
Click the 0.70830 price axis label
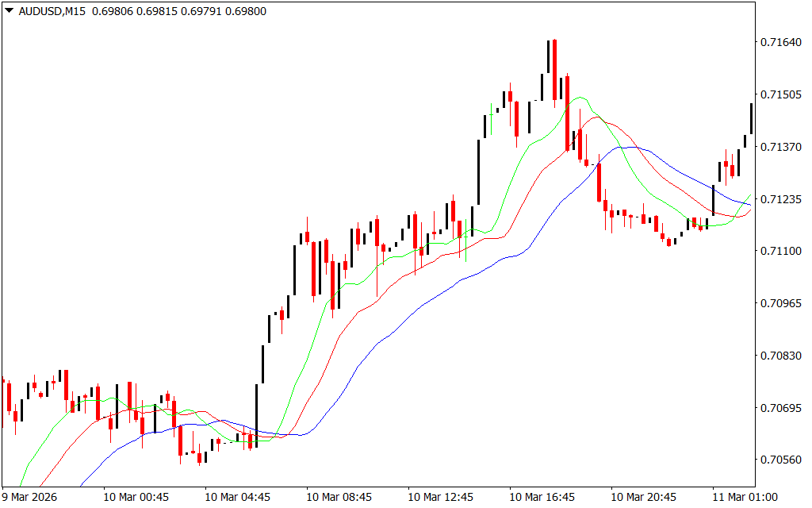[780, 356]
